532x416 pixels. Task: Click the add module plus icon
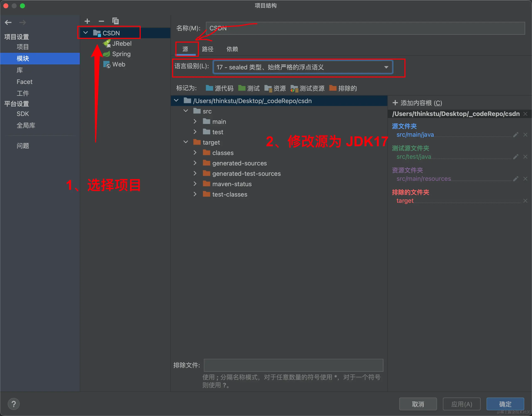87,21
